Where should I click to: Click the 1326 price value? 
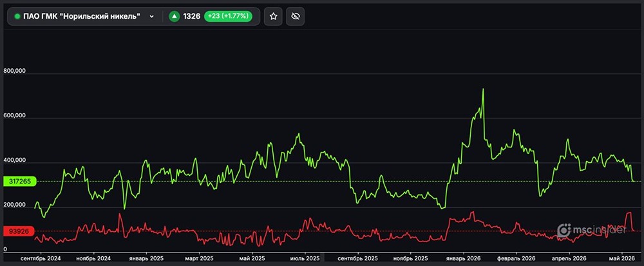tap(192, 16)
